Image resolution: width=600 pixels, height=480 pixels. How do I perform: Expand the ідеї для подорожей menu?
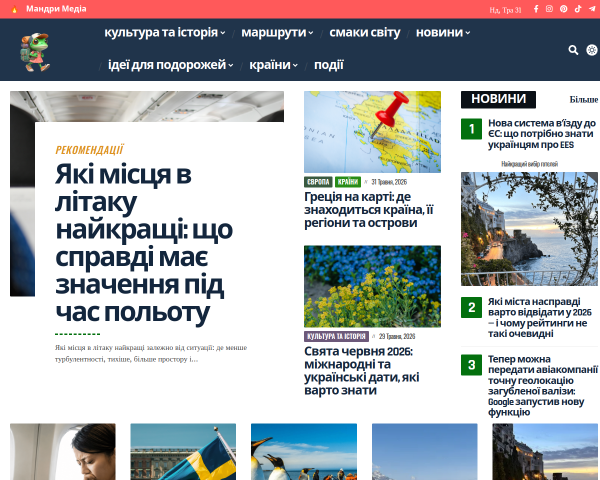click(x=170, y=65)
